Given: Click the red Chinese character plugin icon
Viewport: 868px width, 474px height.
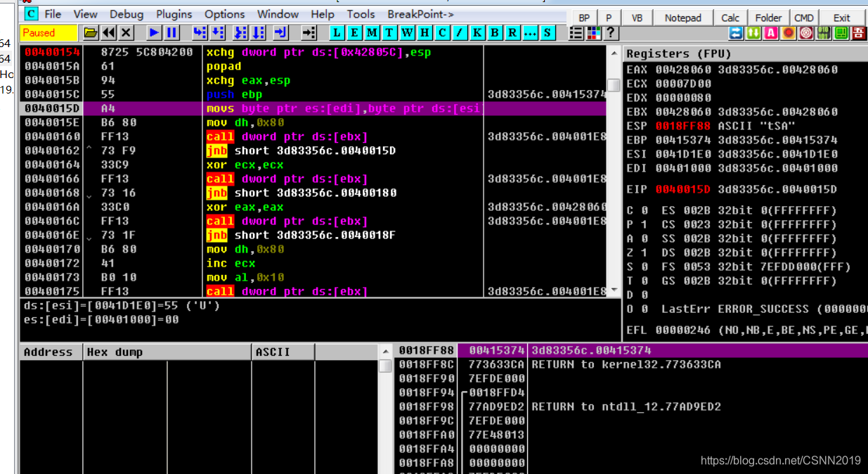Looking at the screenshot, I should (x=858, y=32).
